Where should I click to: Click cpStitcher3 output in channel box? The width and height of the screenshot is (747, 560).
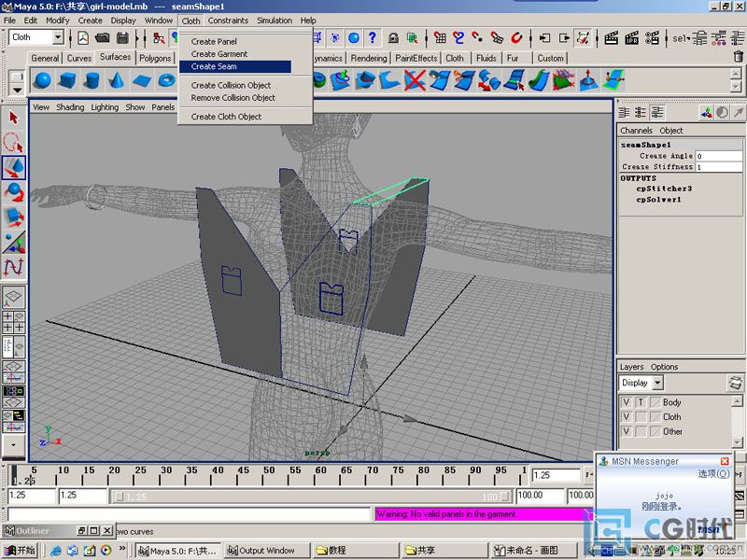point(664,189)
